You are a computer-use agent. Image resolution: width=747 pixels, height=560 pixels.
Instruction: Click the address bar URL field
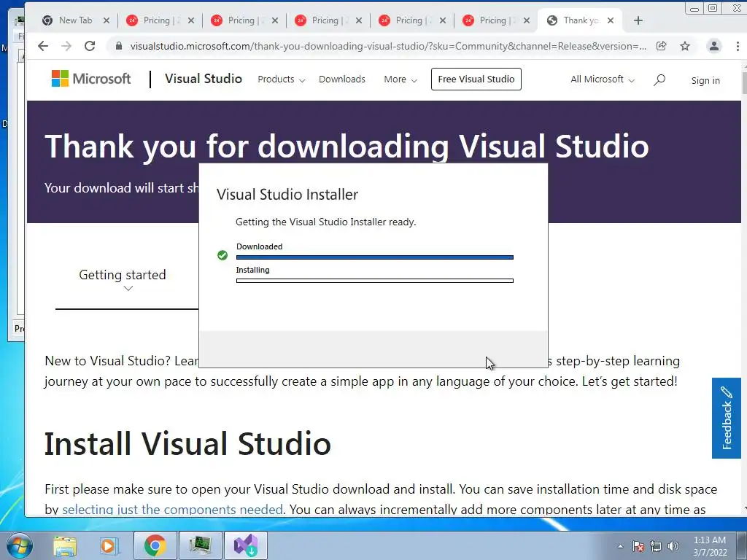coord(388,46)
